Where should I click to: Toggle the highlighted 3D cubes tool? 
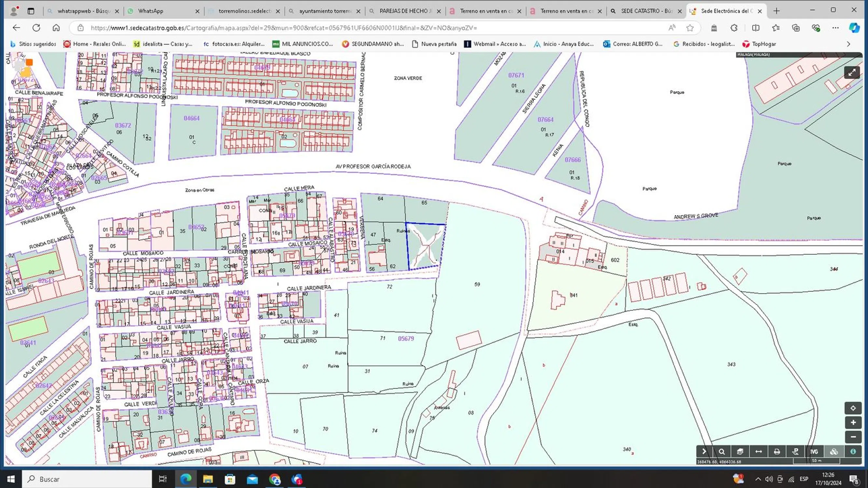pos(833,452)
